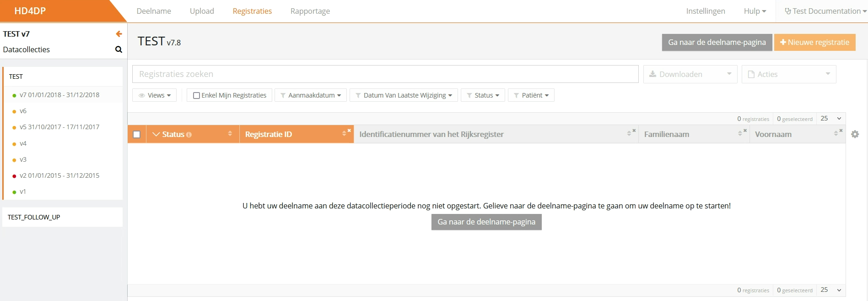The image size is (868, 301).
Task: Click the Datacollecties search magnifier icon
Action: [119, 49]
